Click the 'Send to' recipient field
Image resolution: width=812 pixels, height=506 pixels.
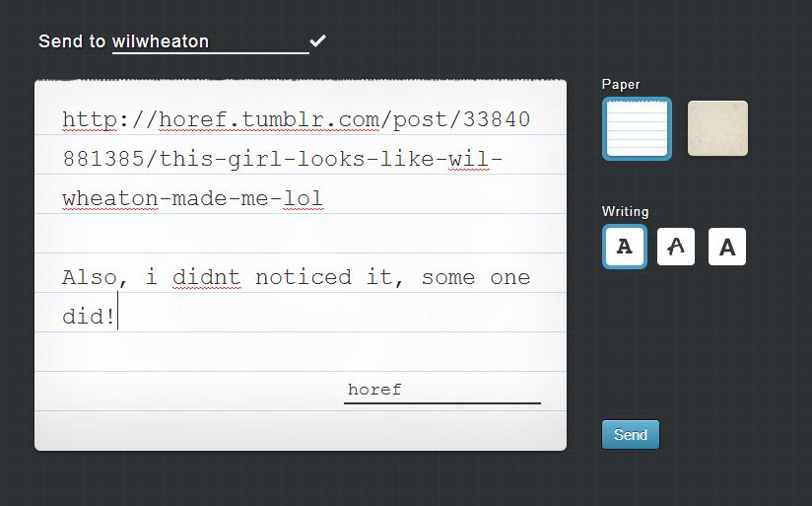pyautogui.click(x=209, y=42)
